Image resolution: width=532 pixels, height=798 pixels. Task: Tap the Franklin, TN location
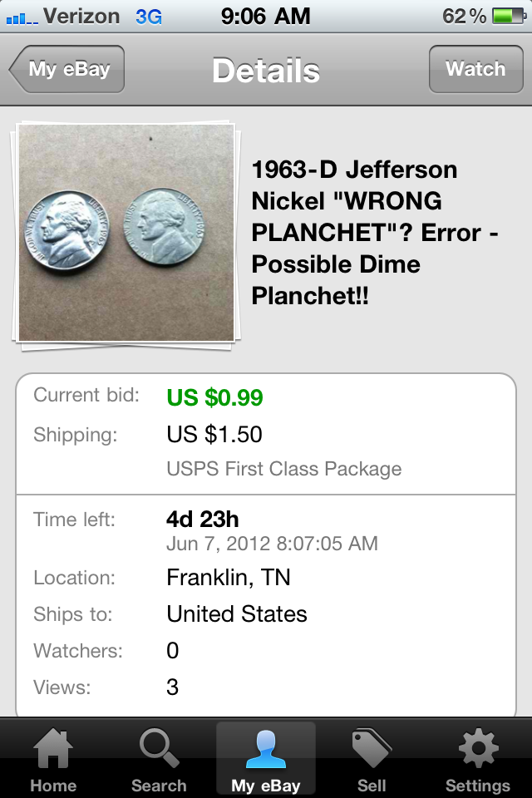[x=229, y=577]
